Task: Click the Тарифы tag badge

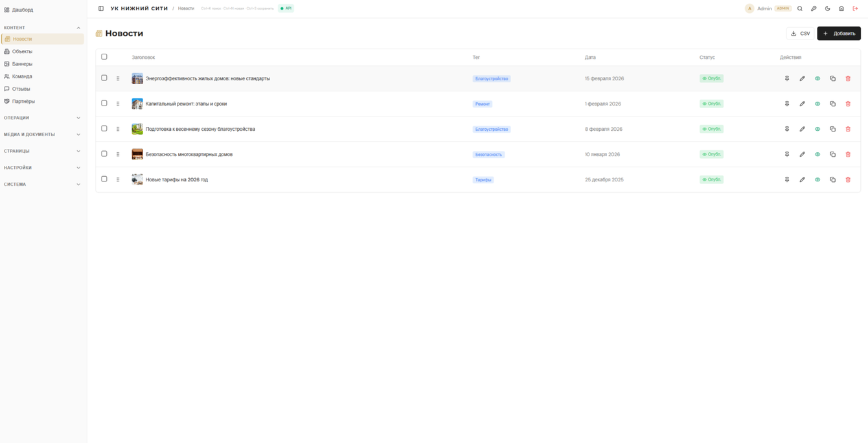Action: click(x=483, y=179)
